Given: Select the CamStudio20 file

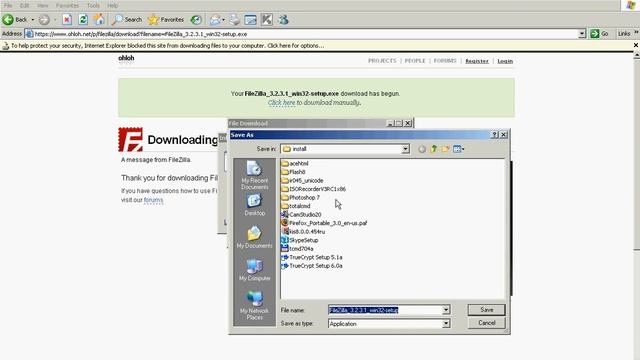Looking at the screenshot, I should pyautogui.click(x=301, y=215).
